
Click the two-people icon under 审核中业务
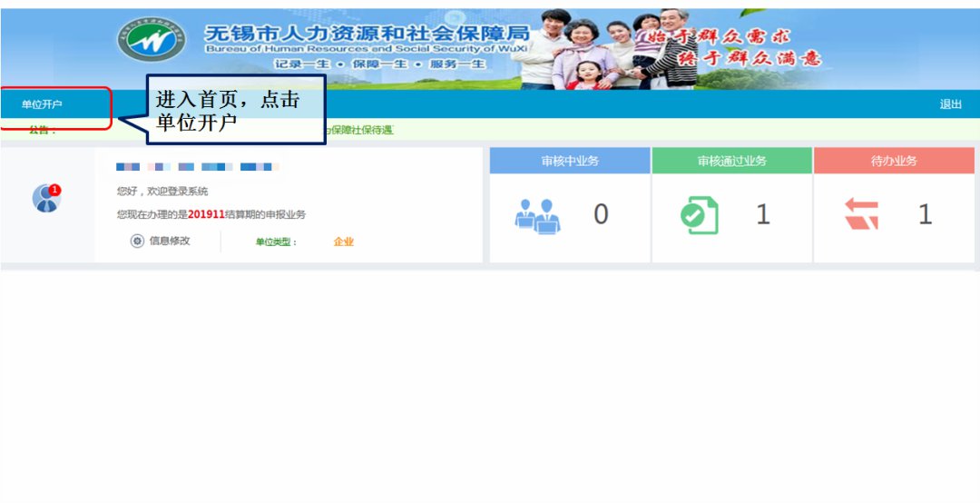pyautogui.click(x=537, y=216)
